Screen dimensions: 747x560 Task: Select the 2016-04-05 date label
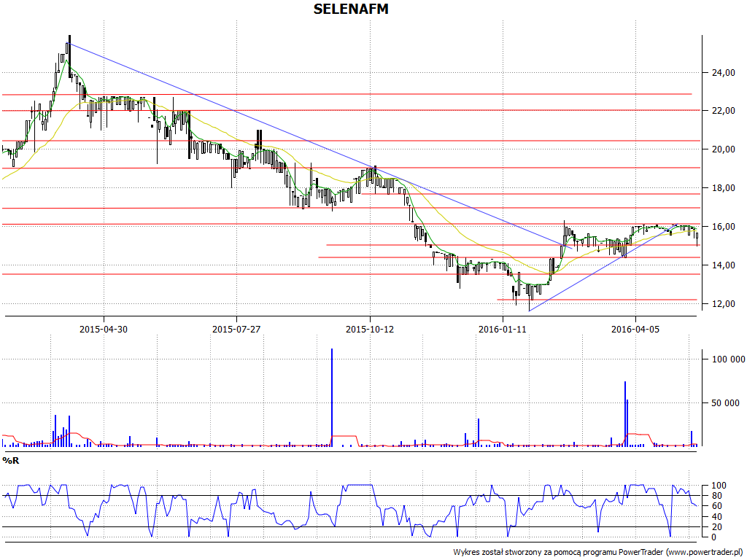[x=635, y=329]
